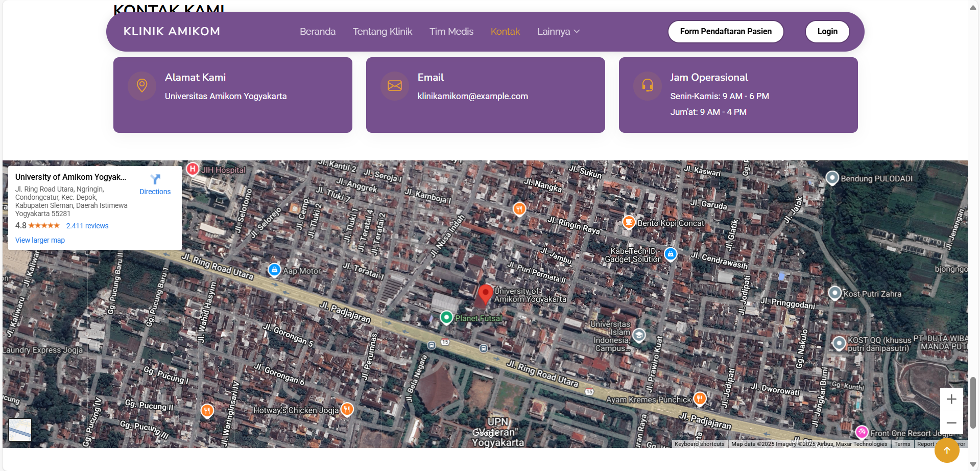Click the Hotway's Chicken Jogja restaurant marker
This screenshot has width=980, height=471.
click(347, 409)
